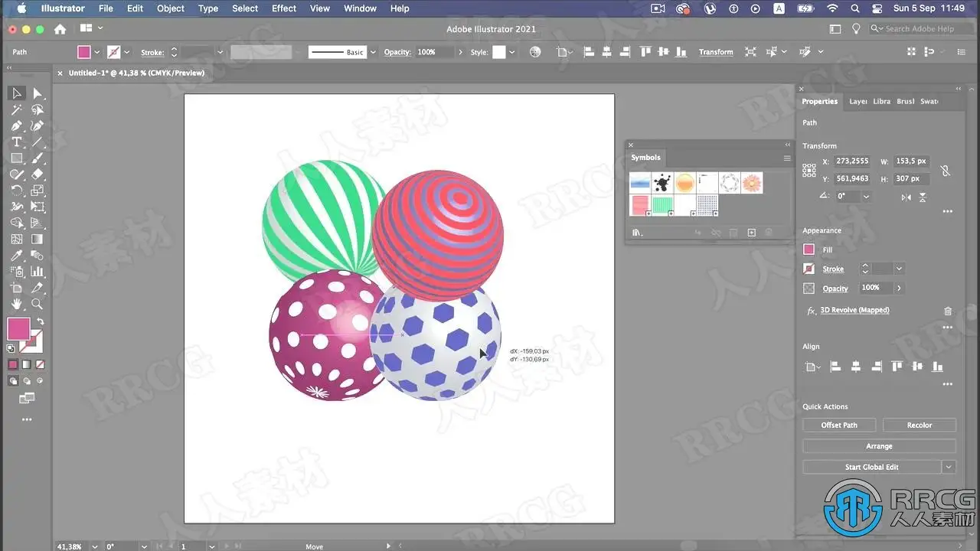Choose the Zoom tool in toolbar
The height and width of the screenshot is (551, 980).
click(x=37, y=304)
